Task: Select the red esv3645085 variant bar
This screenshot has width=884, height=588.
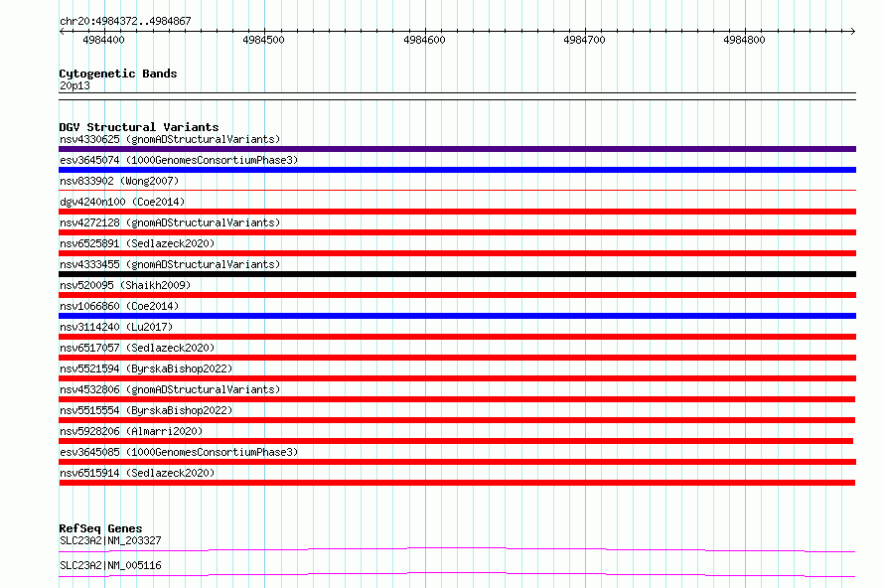Action: [x=457, y=462]
